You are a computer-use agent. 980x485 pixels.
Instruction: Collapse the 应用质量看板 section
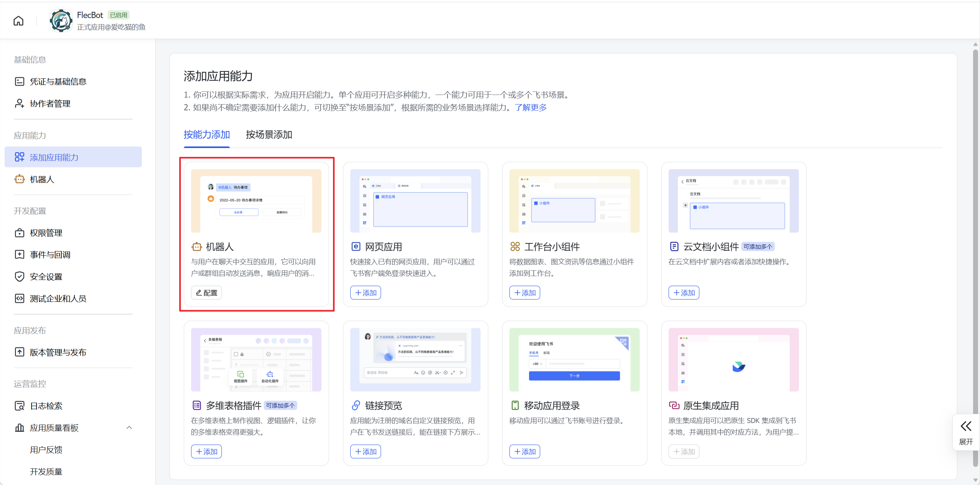point(129,428)
